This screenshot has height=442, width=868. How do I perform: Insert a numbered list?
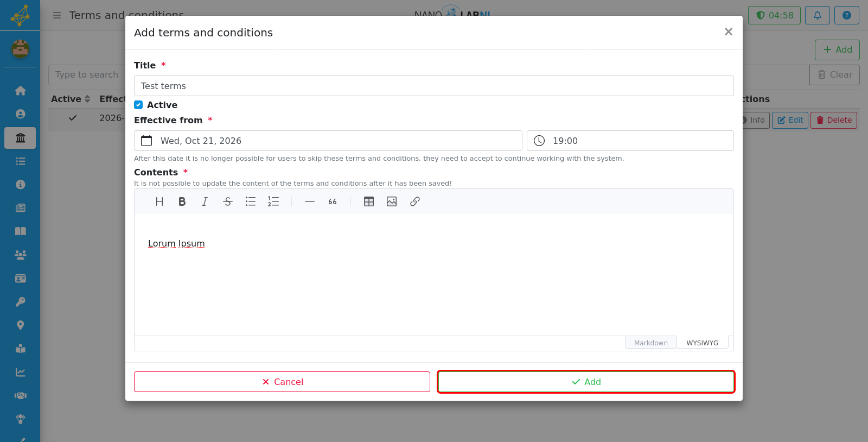click(273, 201)
